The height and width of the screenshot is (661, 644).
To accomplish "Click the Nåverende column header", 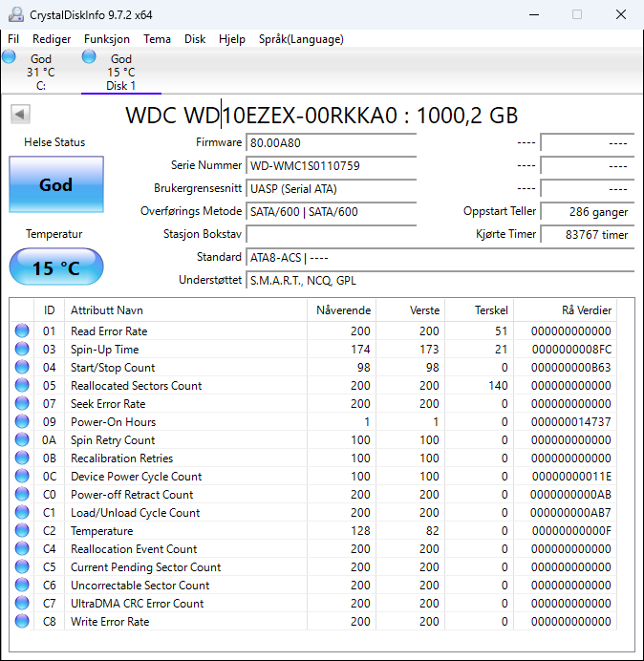I will 342,310.
